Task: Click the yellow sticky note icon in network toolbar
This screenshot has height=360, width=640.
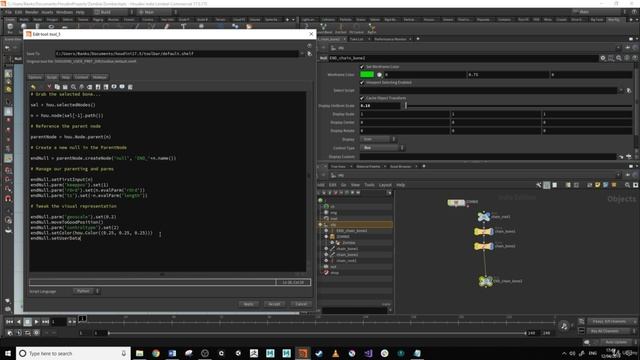Action: pyautogui.click(x=598, y=185)
